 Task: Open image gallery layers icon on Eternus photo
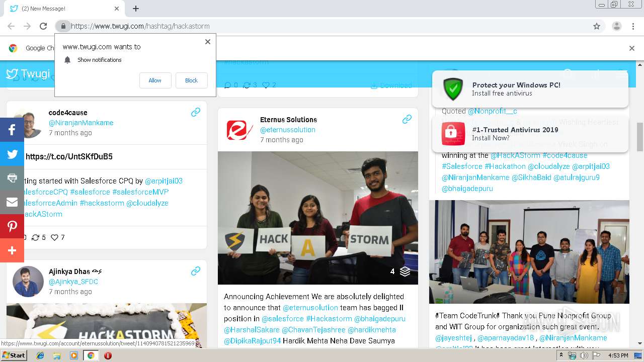pos(405,271)
